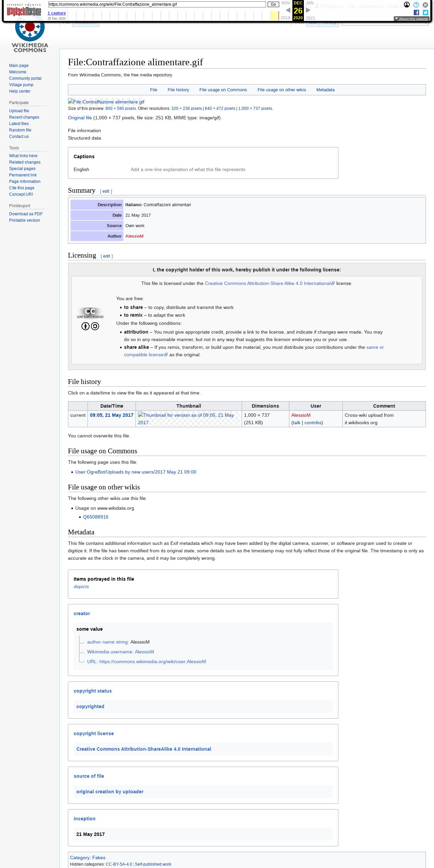Open AlessioM contribs link
The image size is (434, 868).
click(x=313, y=423)
